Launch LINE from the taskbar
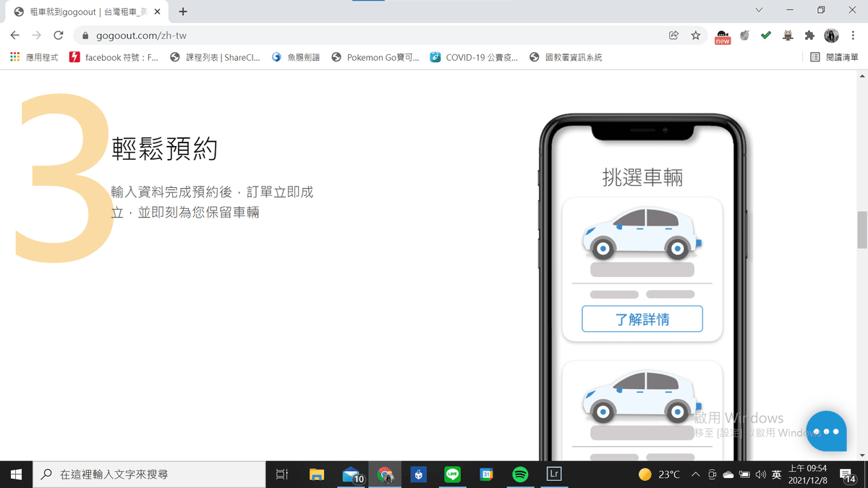The image size is (868, 488). coord(453,474)
